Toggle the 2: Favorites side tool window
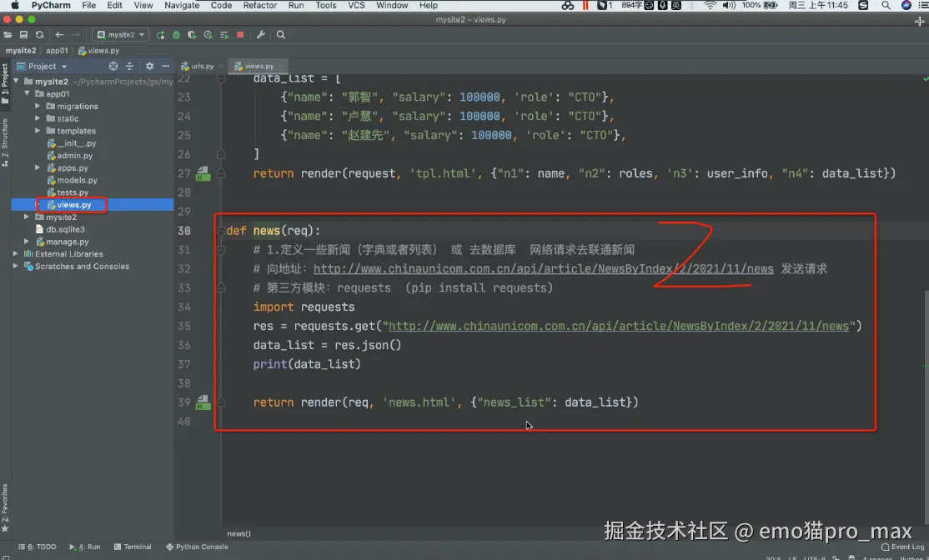 (5, 507)
